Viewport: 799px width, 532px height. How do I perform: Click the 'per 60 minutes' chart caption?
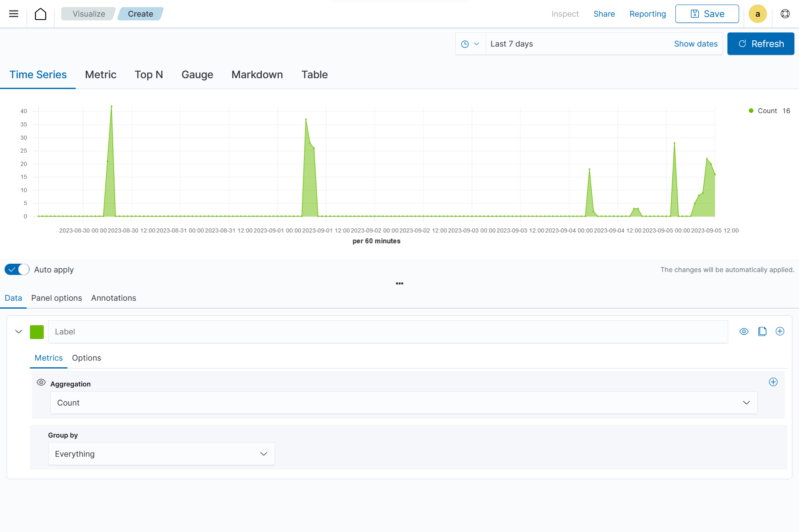pyautogui.click(x=376, y=241)
